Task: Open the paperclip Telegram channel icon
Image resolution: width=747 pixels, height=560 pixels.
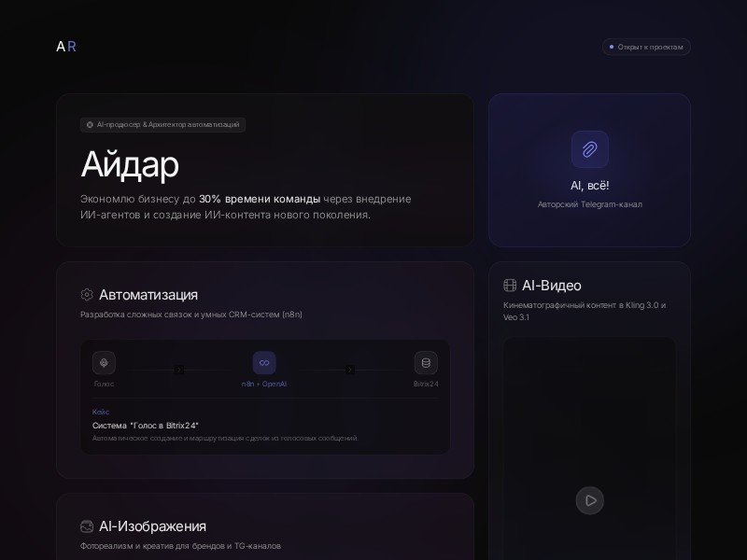Action: tap(590, 149)
